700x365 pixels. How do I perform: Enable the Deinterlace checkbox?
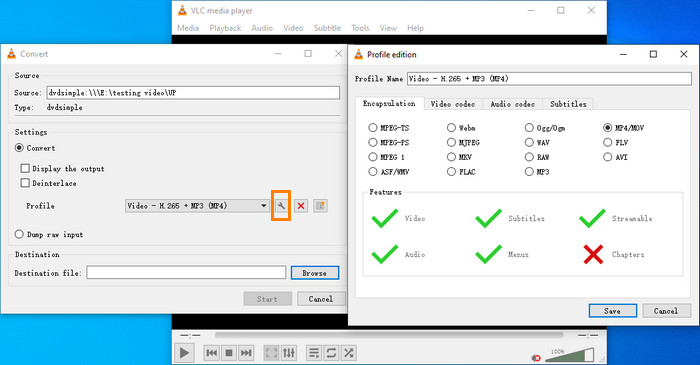click(25, 183)
